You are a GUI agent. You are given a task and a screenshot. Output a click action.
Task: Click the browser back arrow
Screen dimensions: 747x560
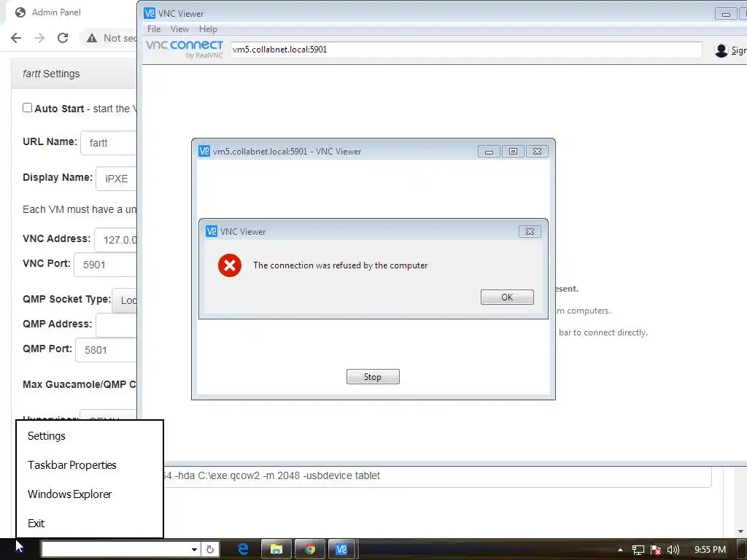click(16, 38)
